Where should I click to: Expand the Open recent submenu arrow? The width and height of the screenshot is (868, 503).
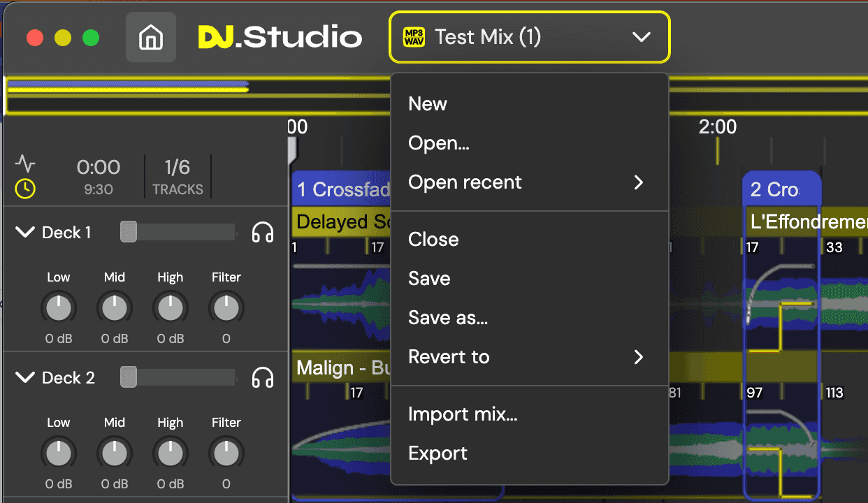pyautogui.click(x=638, y=182)
